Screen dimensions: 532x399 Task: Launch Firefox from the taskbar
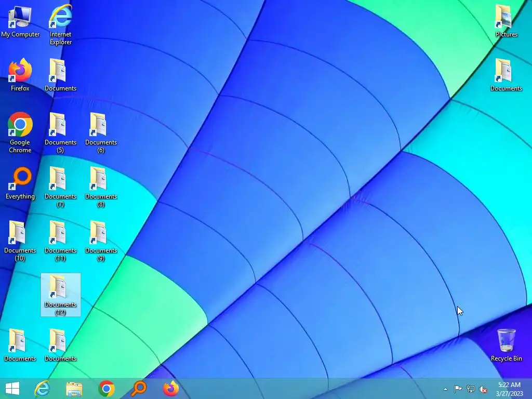tap(171, 389)
